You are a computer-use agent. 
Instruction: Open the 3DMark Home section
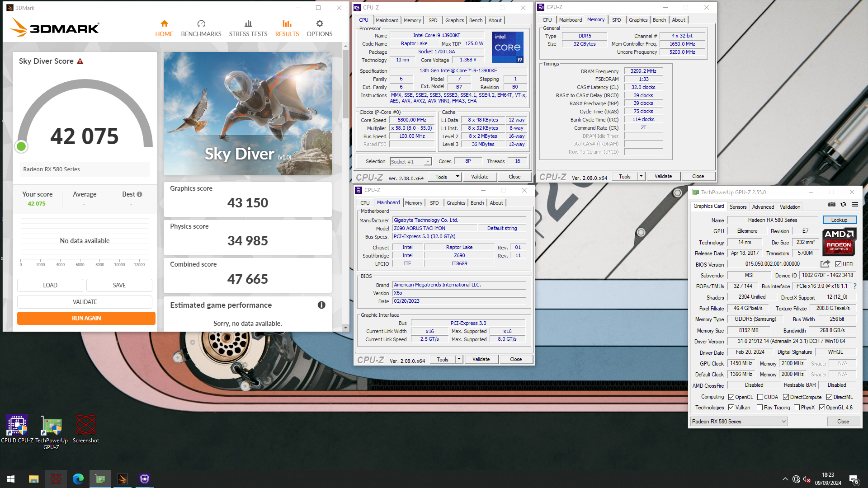pyautogui.click(x=164, y=28)
